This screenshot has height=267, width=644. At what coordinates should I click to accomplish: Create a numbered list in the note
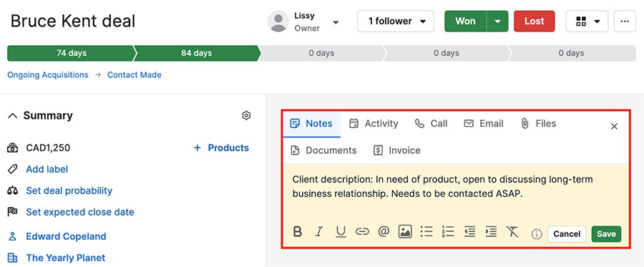tap(448, 232)
